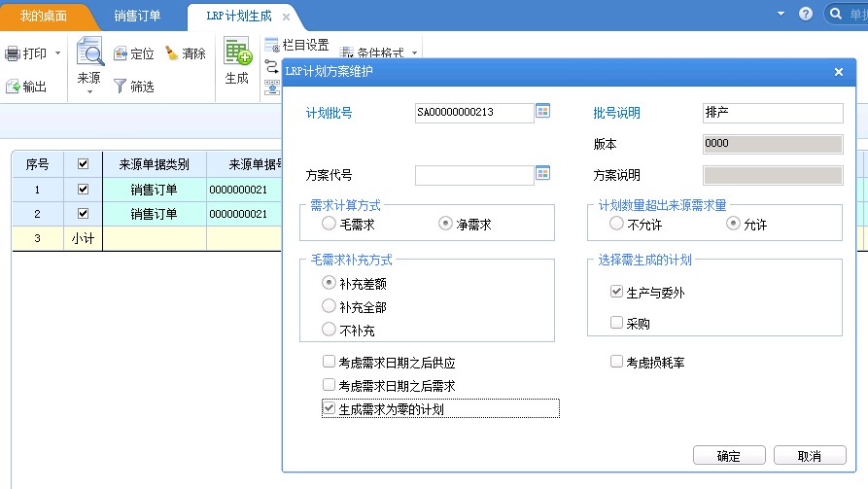Click the 定位 locate icon
Screen dimensions: 868x489
pyautogui.click(x=121, y=53)
